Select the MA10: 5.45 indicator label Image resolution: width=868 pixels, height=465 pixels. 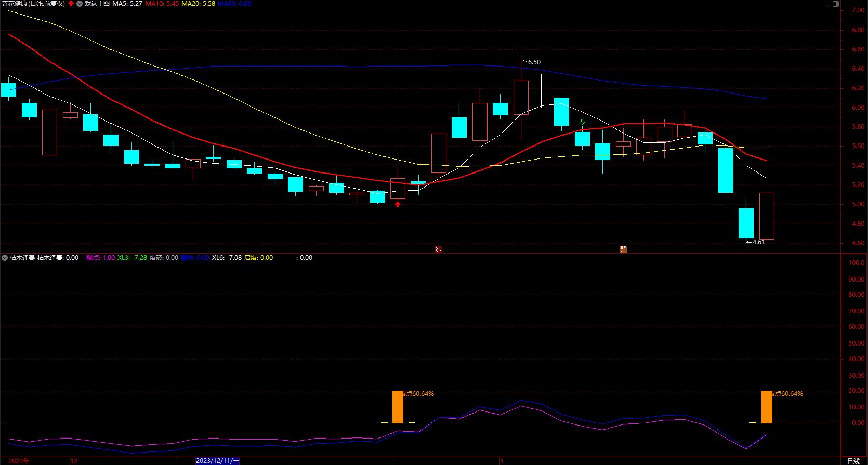pyautogui.click(x=162, y=4)
